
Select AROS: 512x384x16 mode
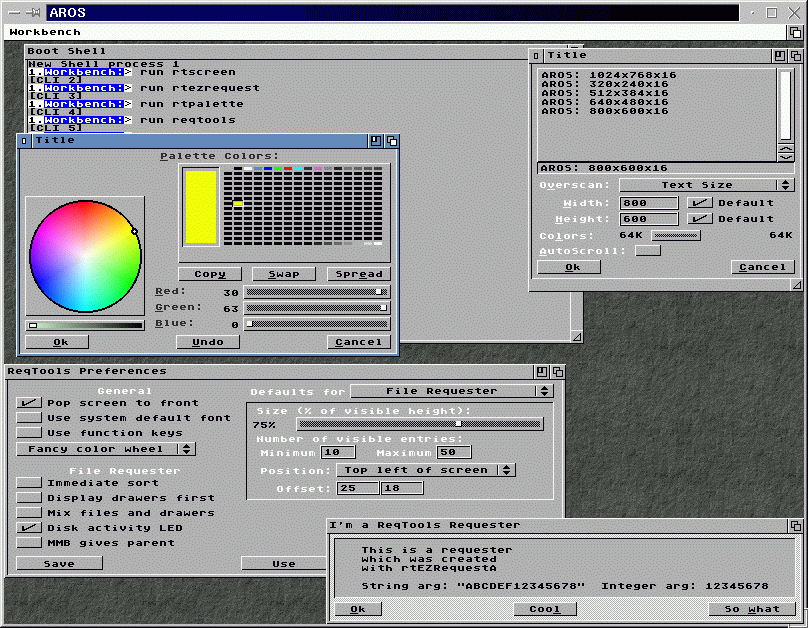tap(604, 93)
